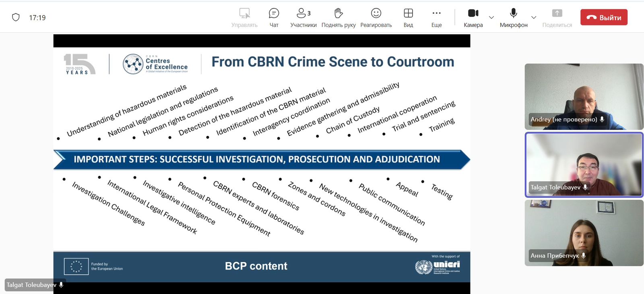Image resolution: width=644 pixels, height=294 pixels.
Task: Change the meeting view layout
Action: point(408,14)
